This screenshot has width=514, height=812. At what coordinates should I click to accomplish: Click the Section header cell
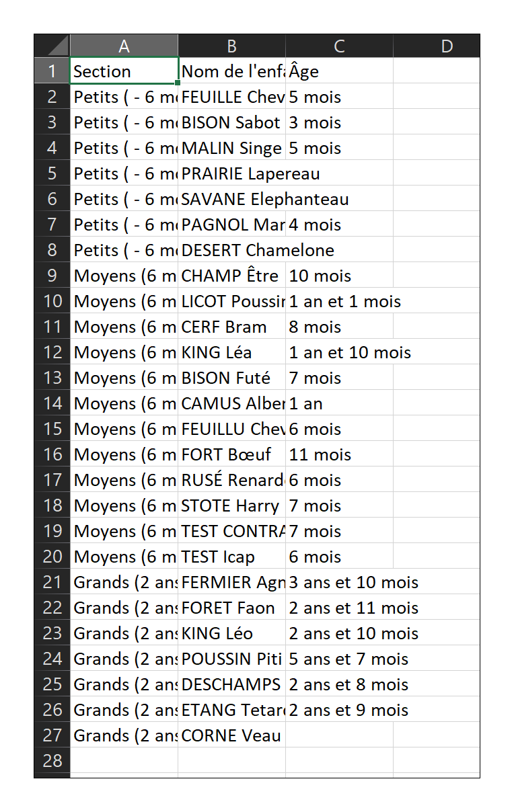124,71
